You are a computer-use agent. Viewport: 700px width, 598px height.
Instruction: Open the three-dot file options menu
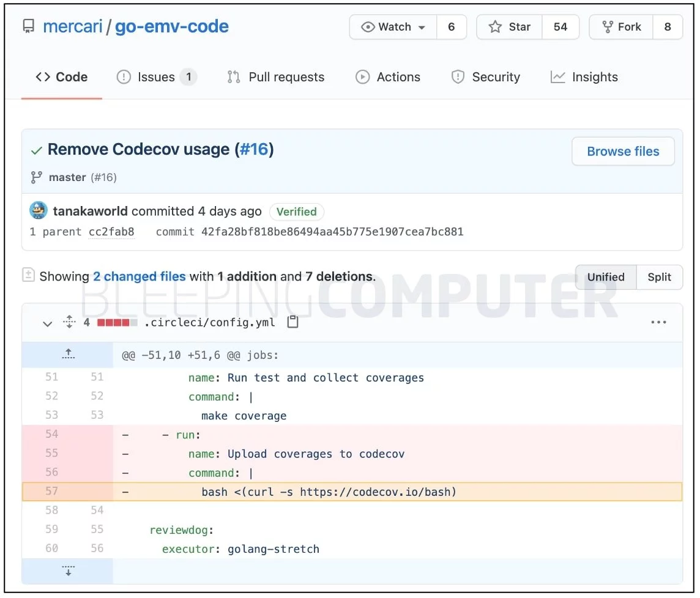pyautogui.click(x=658, y=322)
